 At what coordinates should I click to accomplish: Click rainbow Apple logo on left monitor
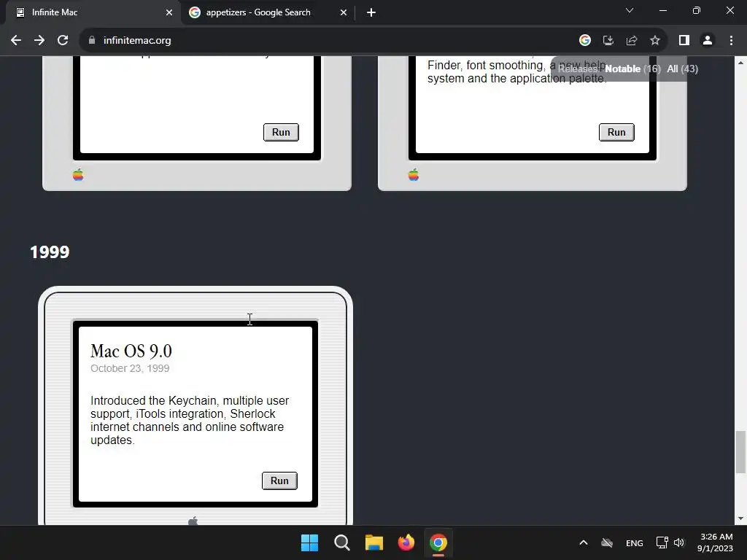click(78, 175)
